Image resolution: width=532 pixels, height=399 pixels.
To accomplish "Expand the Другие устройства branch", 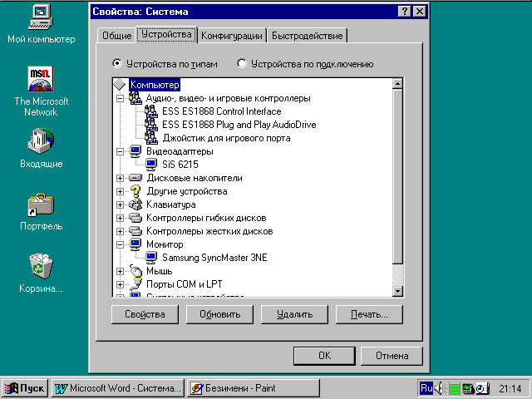I will (x=120, y=191).
